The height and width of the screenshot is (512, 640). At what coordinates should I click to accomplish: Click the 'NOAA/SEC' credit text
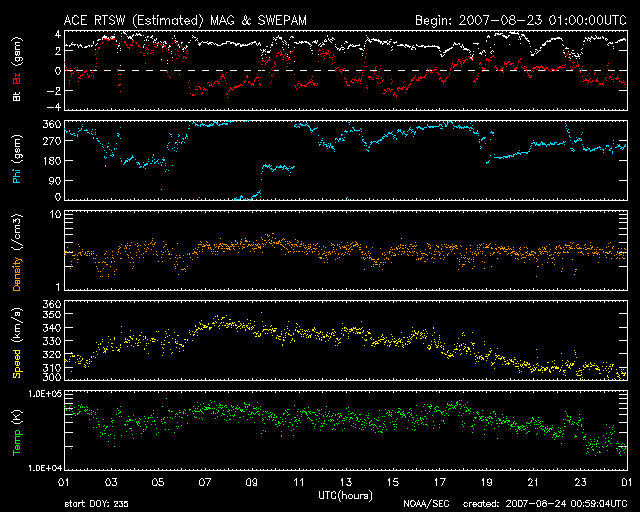pos(426,504)
